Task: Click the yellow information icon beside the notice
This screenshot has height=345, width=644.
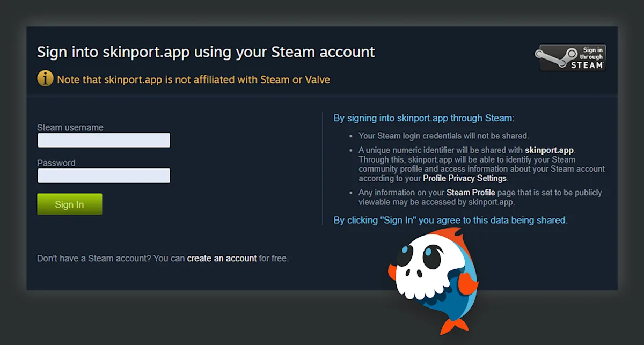Action: (x=45, y=79)
